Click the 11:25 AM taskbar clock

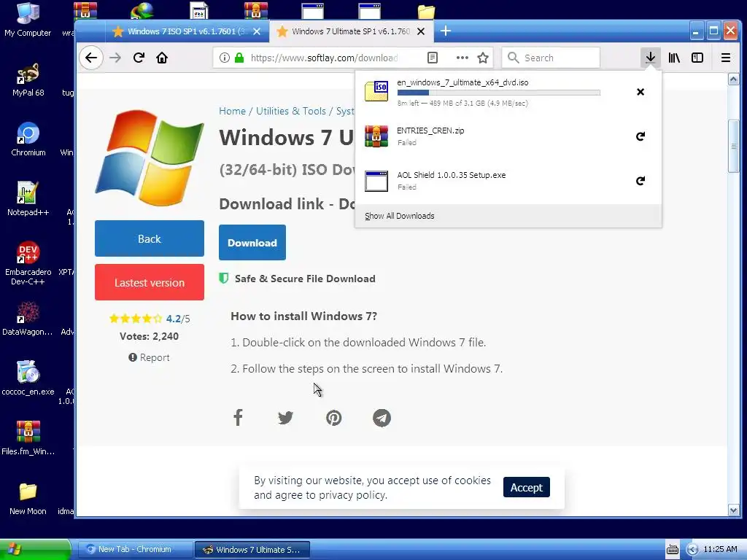click(720, 550)
